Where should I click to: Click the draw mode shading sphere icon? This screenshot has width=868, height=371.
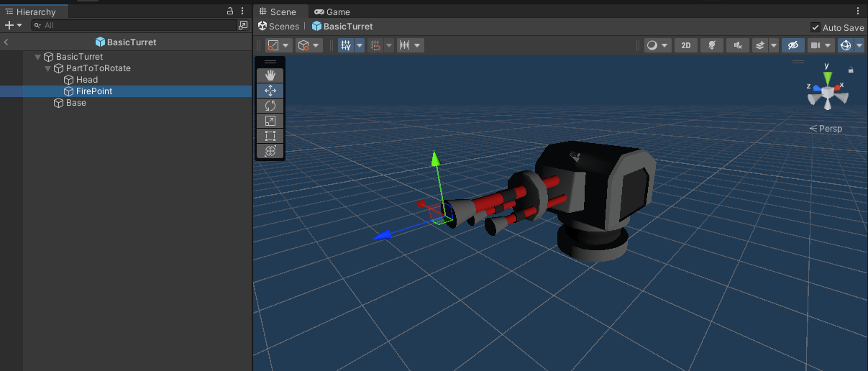point(652,45)
